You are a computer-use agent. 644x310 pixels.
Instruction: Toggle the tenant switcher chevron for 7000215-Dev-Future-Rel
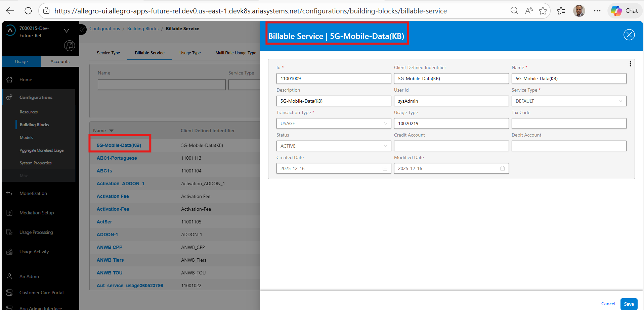[66, 30]
